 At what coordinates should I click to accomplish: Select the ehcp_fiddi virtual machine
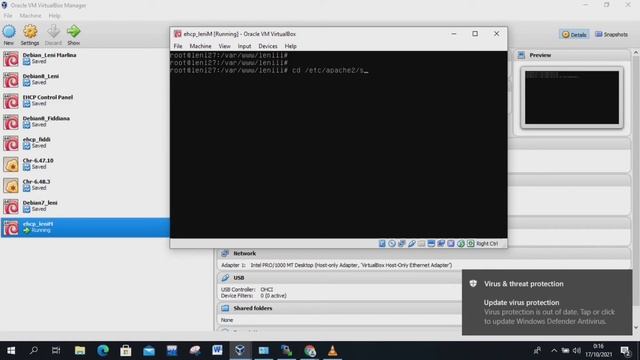pos(85,143)
